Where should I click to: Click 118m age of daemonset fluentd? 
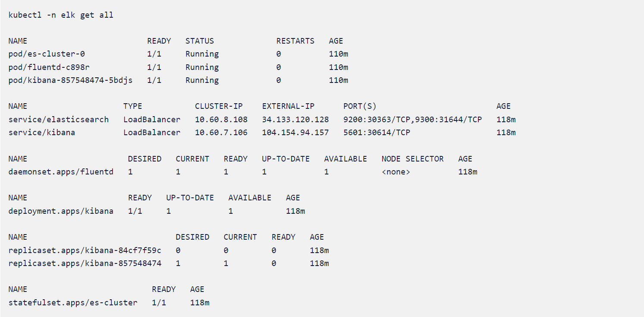(468, 172)
